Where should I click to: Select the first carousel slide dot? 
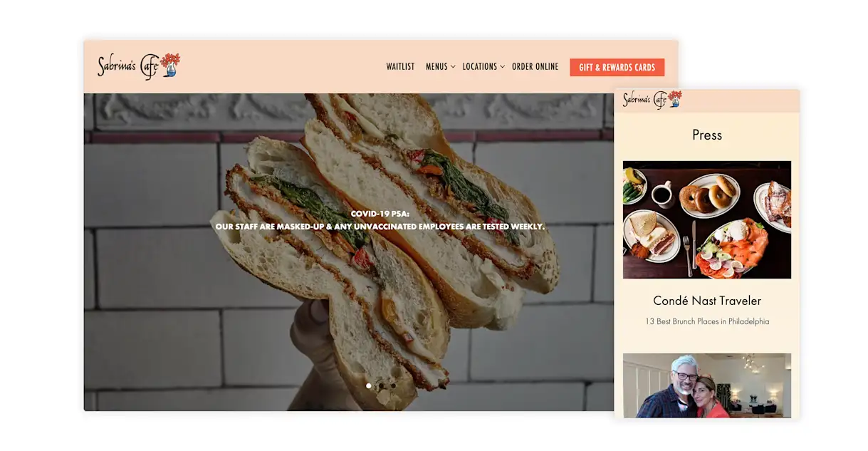pyautogui.click(x=368, y=385)
